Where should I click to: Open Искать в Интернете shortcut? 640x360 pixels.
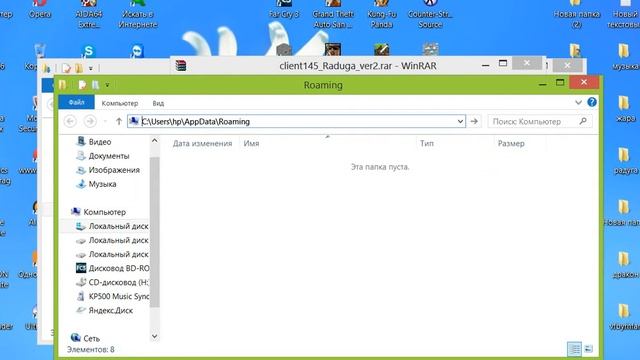138,14
